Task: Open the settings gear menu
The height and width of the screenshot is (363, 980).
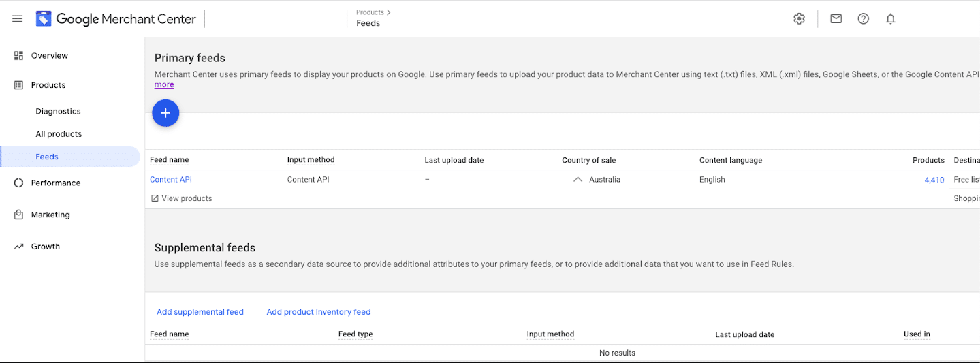Action: pos(799,19)
